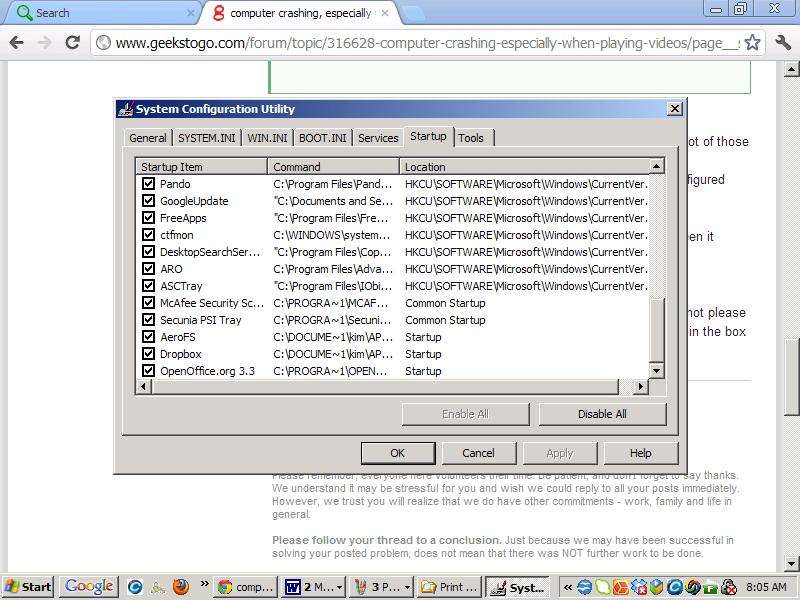
Task: Uncheck OpenOffice.org 3.3 startup item
Action: (x=148, y=370)
